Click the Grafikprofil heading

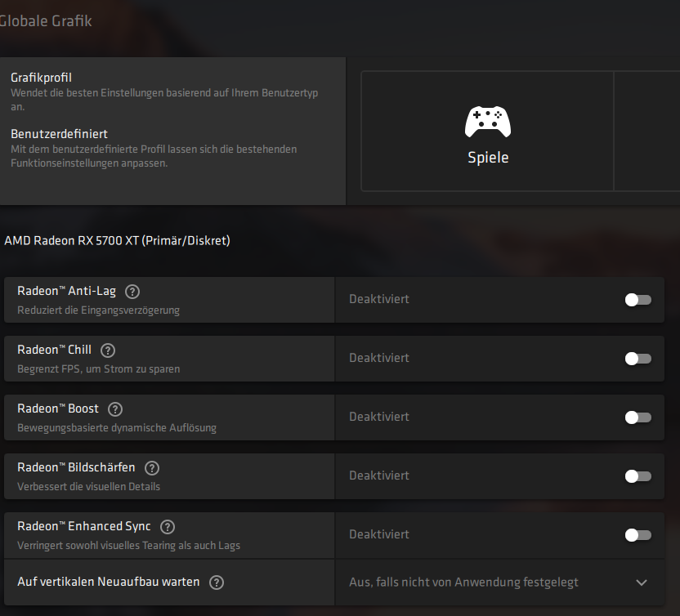point(41,78)
